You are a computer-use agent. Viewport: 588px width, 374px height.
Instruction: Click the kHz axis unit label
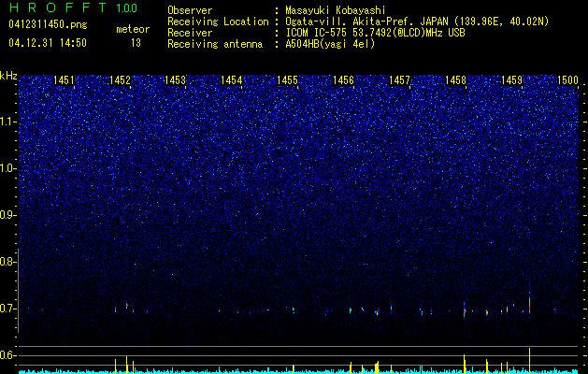(x=8, y=76)
